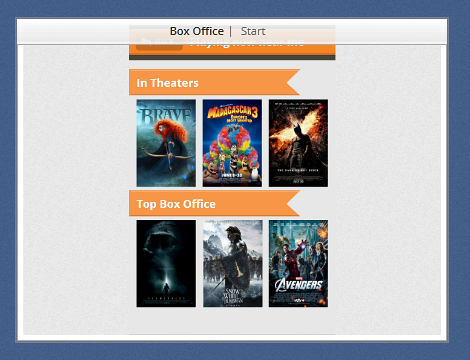Open the Top Box Office section banner
Image resolution: width=470 pixels, height=360 pixels.
point(214,203)
